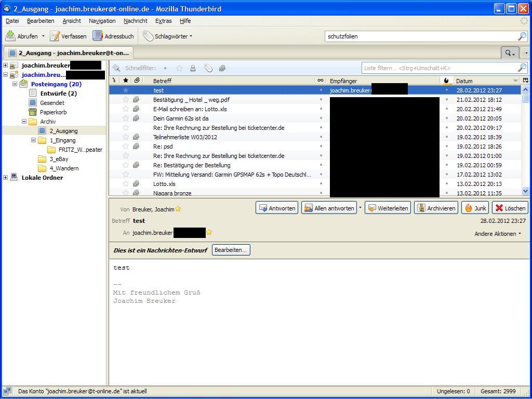This screenshot has width=532, height=399.
Task: Click the magnifier icon in global search
Action: (x=522, y=36)
